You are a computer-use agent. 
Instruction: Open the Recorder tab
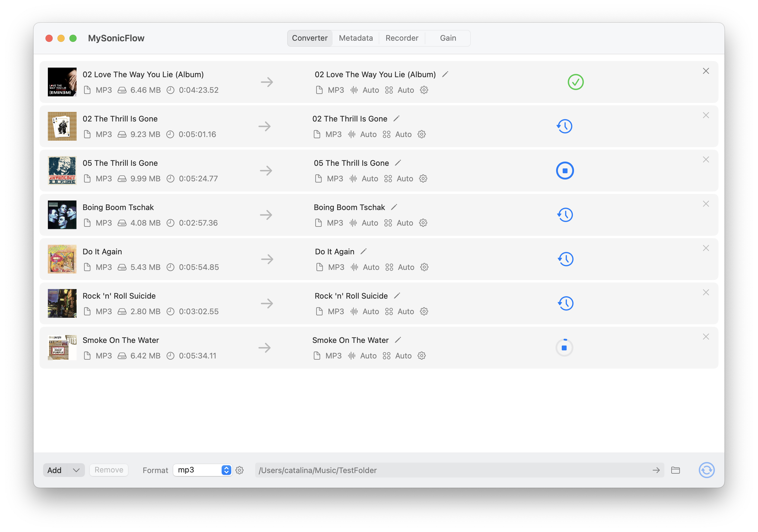coord(402,38)
